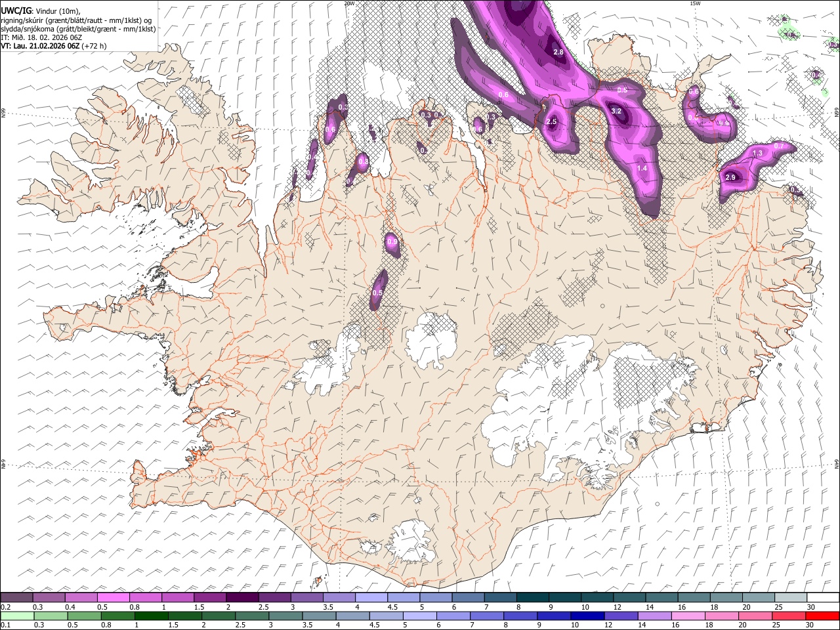The image size is (840, 630).
Task: Pick the bright red swatch ending the lower legend
Action: (823, 616)
